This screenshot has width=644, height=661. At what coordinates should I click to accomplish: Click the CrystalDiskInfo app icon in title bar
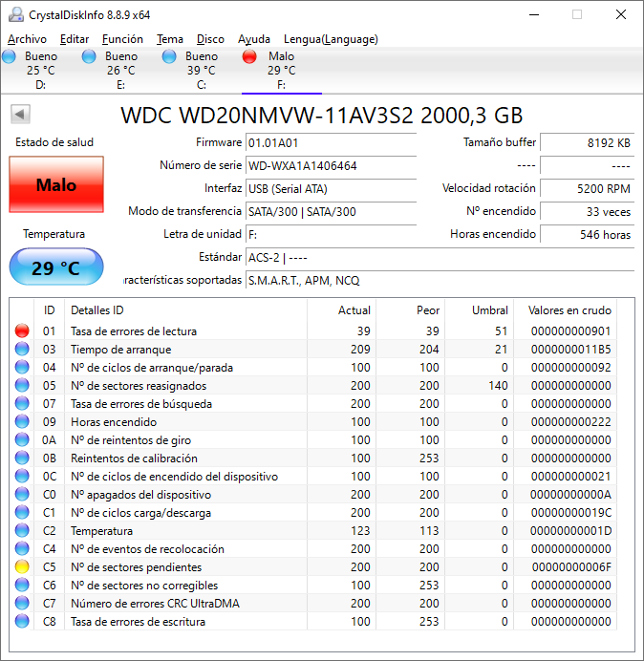point(16,14)
